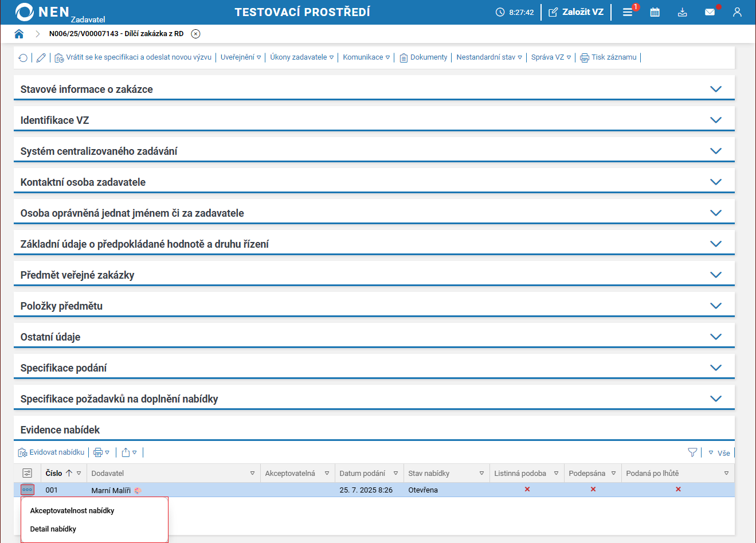Close the N006/25/V00007143 breadcrumb tab
The height and width of the screenshot is (543, 756).
pos(195,34)
